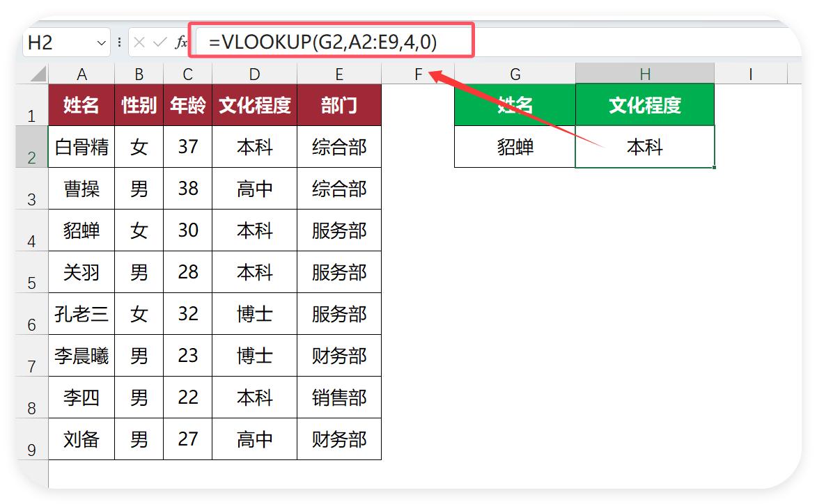Select row 7 header
Viewport: 817px width, 504px height.
[32, 355]
